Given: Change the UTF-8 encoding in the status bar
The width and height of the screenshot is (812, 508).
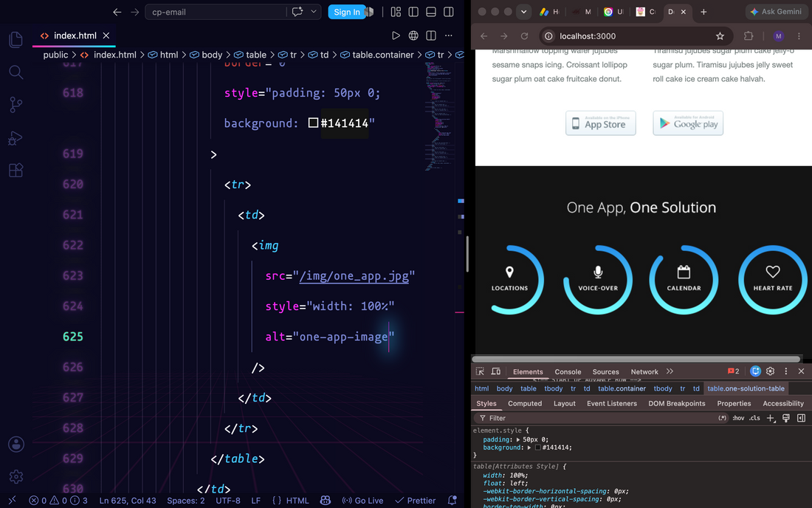Looking at the screenshot, I should (228, 500).
